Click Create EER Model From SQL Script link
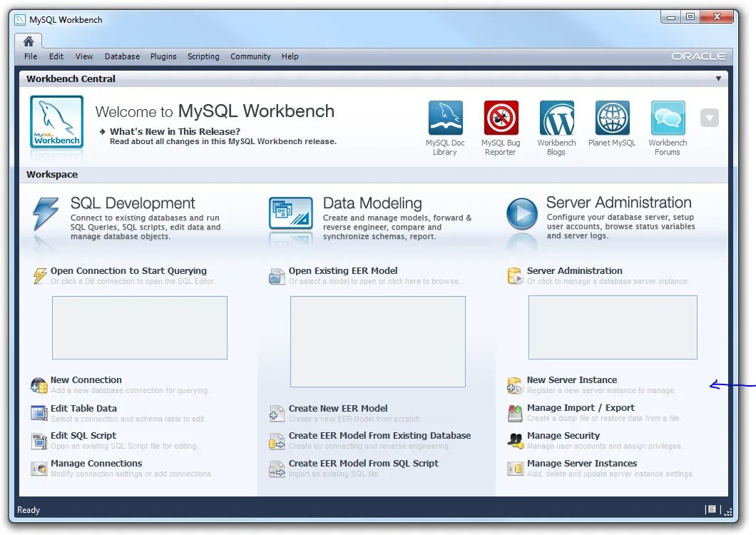Image resolution: width=756 pixels, height=535 pixels. pos(364,463)
